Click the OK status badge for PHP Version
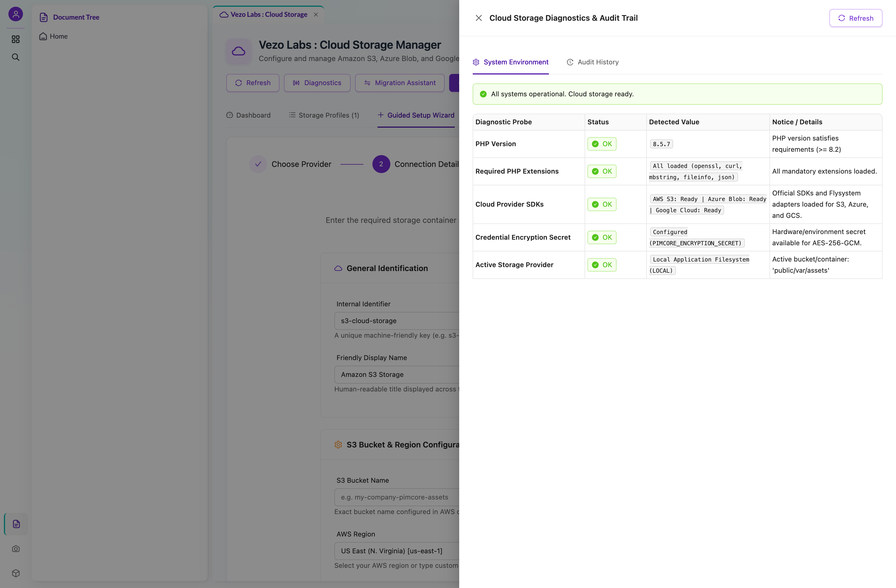The width and height of the screenshot is (896, 588). [602, 144]
